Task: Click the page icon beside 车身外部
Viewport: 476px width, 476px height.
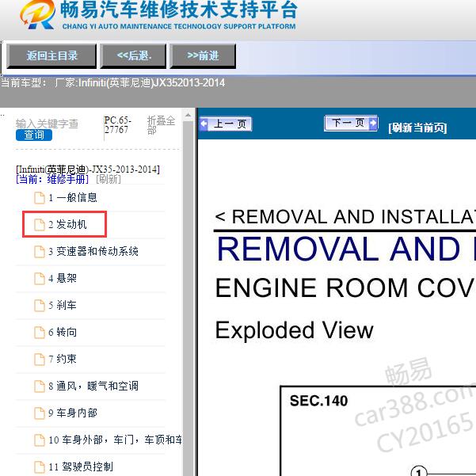Action: point(39,440)
